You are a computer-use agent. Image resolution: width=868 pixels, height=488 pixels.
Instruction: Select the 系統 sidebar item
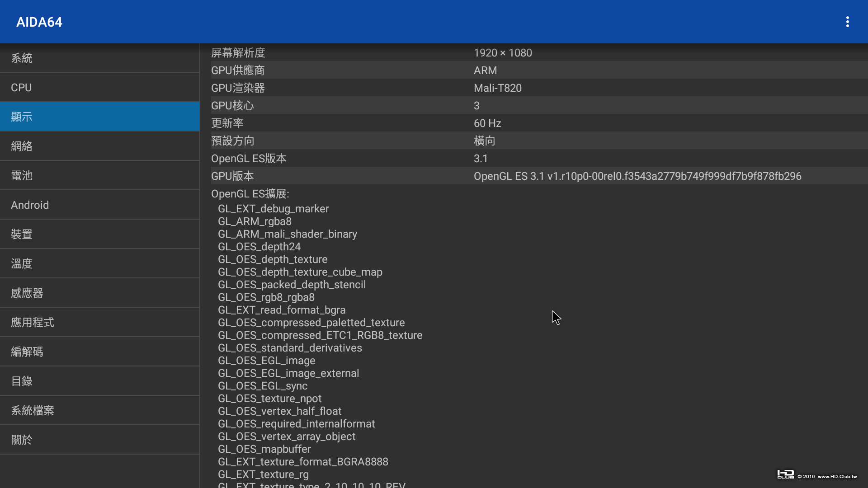pyautogui.click(x=99, y=58)
